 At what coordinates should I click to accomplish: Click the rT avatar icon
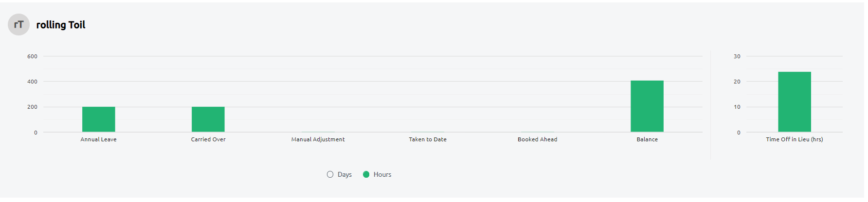coord(18,25)
